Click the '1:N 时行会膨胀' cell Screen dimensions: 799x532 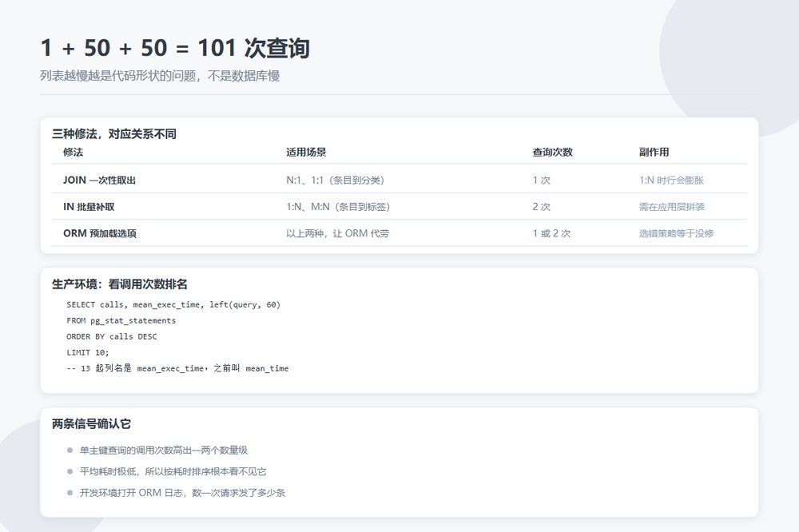[672, 180]
